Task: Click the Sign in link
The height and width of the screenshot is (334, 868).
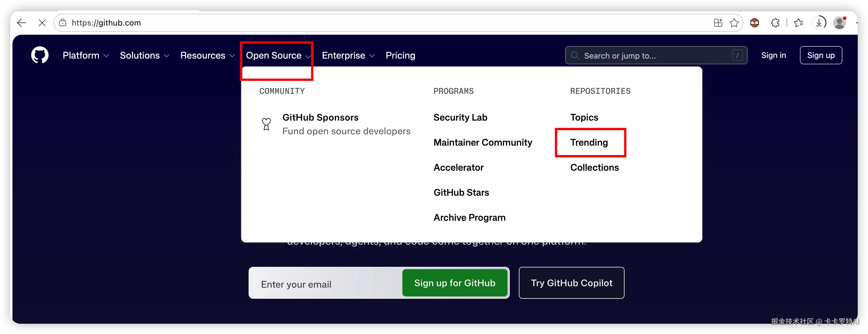Action: click(x=773, y=55)
